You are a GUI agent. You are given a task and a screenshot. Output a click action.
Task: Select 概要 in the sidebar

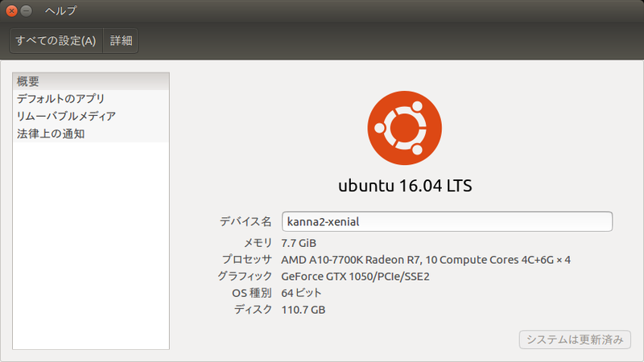[x=91, y=81]
